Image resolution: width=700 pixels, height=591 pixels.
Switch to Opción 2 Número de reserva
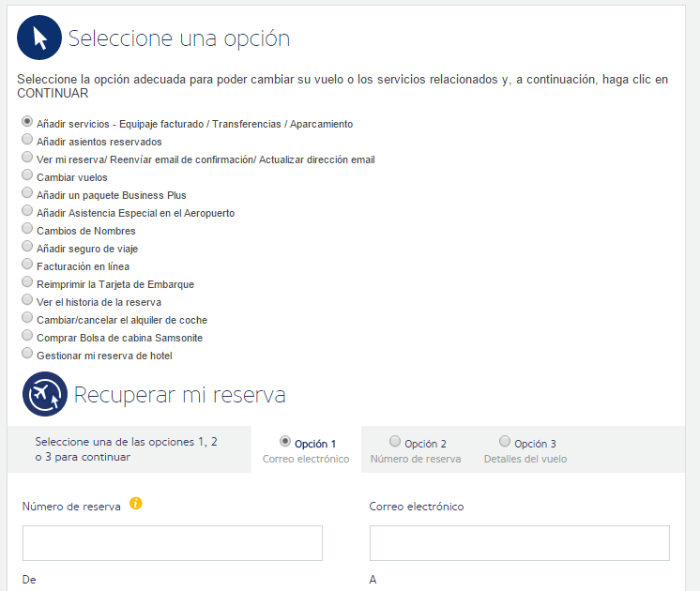395,441
